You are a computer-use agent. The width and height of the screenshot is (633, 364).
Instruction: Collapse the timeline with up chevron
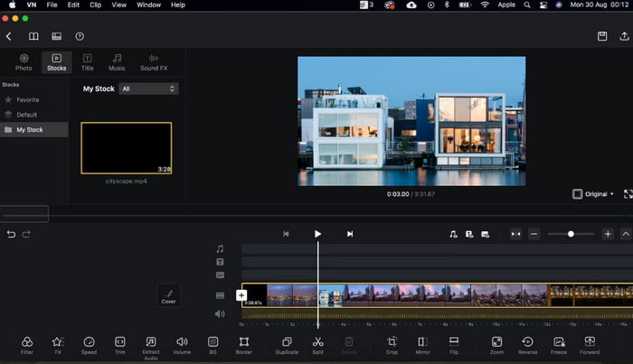click(x=626, y=234)
